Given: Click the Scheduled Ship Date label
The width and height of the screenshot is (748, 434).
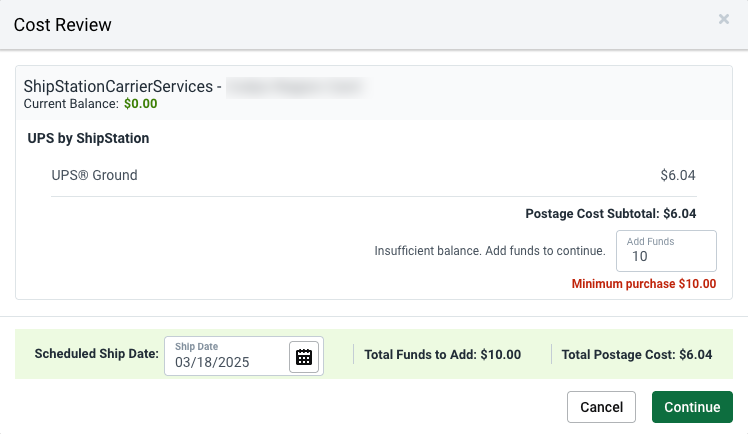Looking at the screenshot, I should click(x=96, y=354).
